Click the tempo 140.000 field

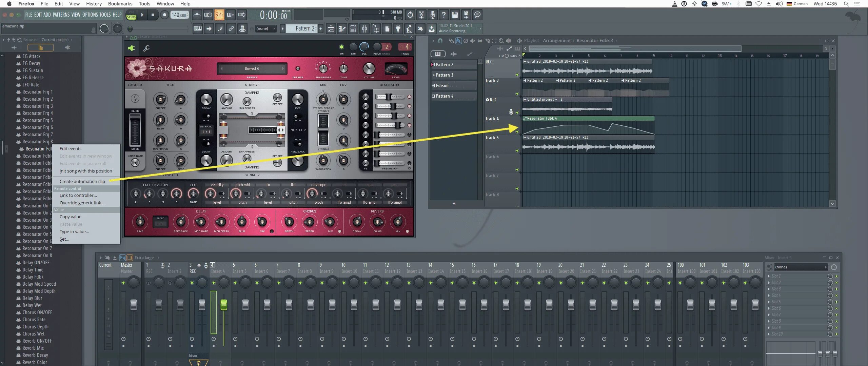pos(179,15)
